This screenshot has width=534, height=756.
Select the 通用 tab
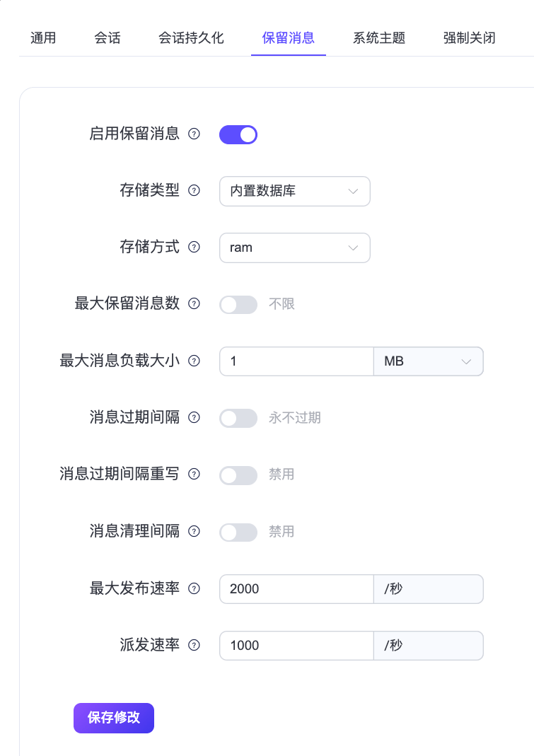(x=43, y=38)
